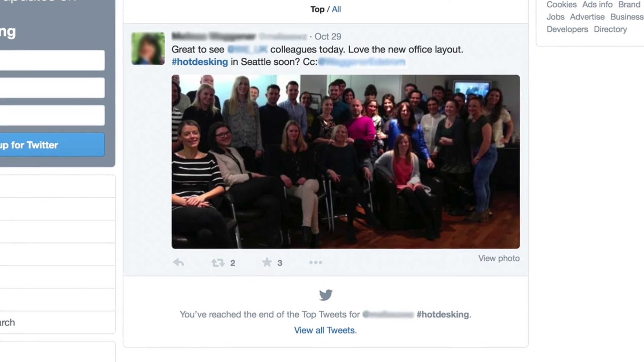The image size is (644, 362).
Task: Open the Directory footer link
Action: pyautogui.click(x=610, y=29)
